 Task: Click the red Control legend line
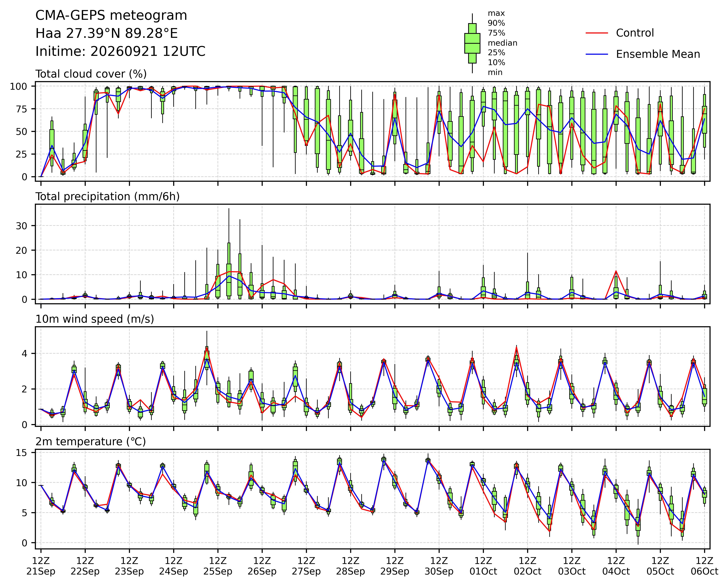tap(597, 33)
